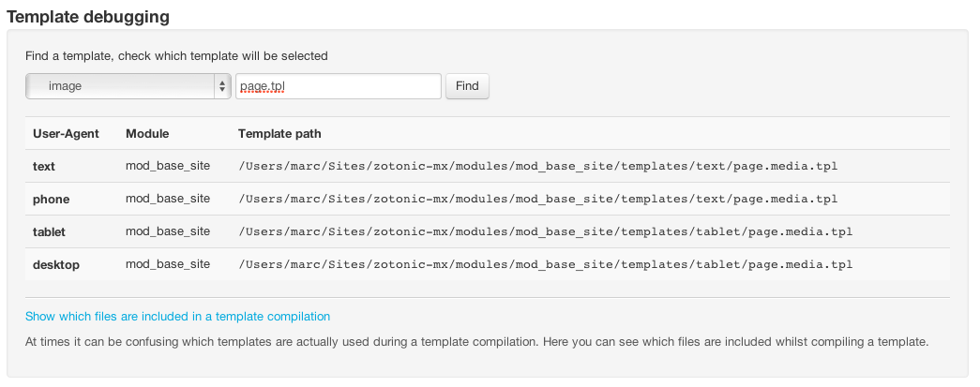Screen dimensions: 980x387
Task: Click the template path for phone row
Action: pyautogui.click(x=538, y=200)
